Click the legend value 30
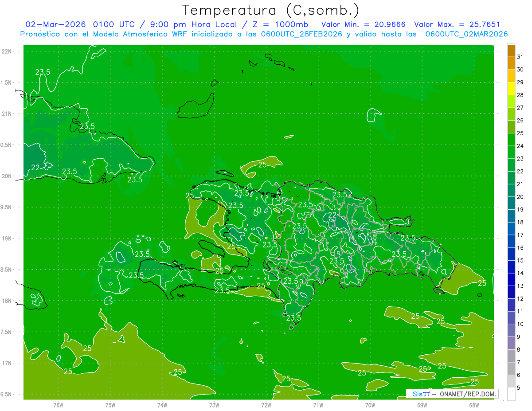Screen dimensions: 532x411 pyautogui.click(x=520, y=69)
